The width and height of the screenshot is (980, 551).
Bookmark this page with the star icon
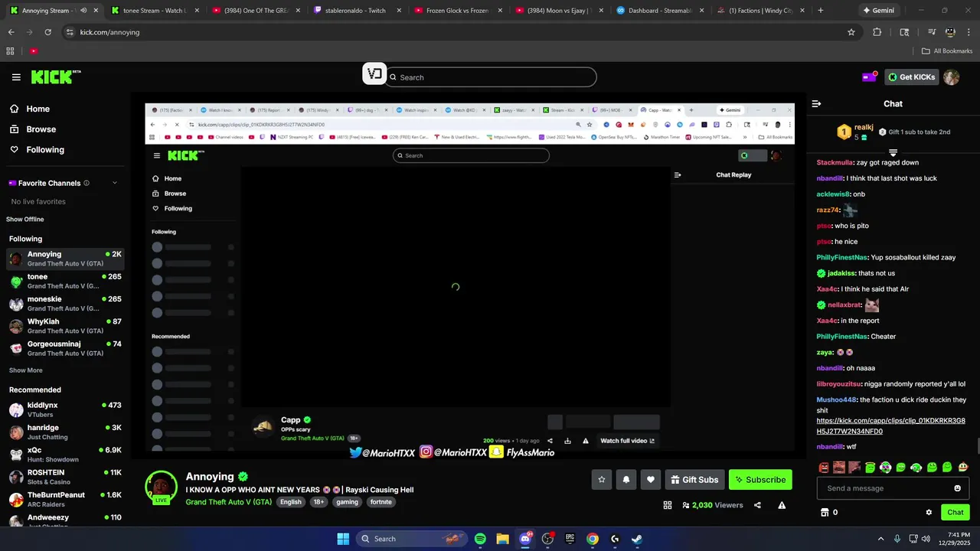click(851, 32)
